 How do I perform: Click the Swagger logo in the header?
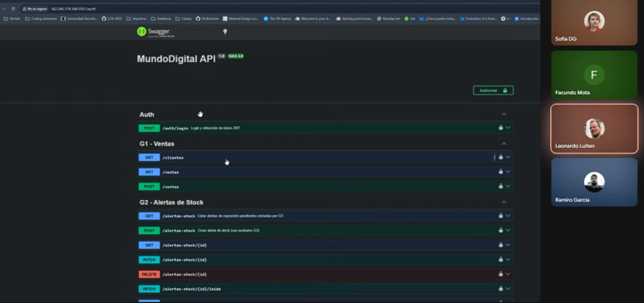click(155, 32)
